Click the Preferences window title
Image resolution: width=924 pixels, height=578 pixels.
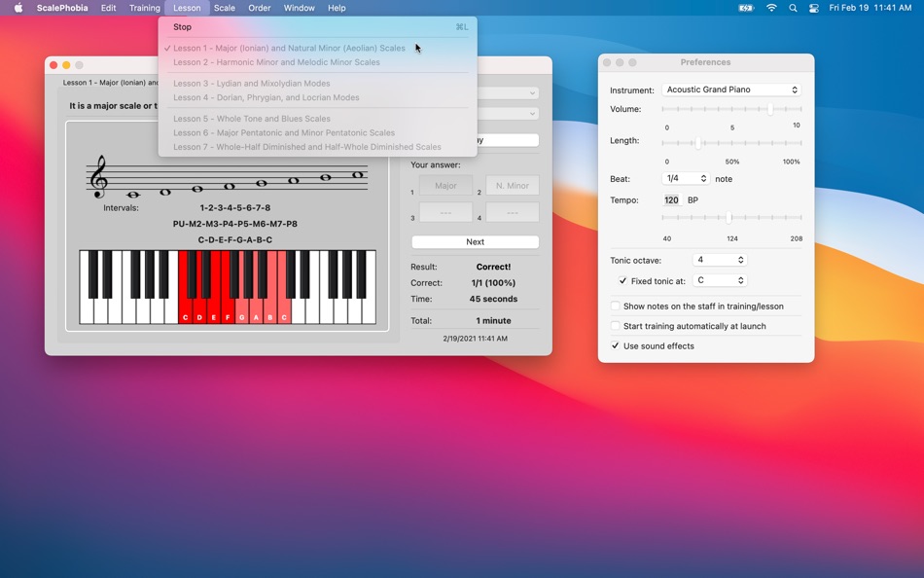point(705,62)
